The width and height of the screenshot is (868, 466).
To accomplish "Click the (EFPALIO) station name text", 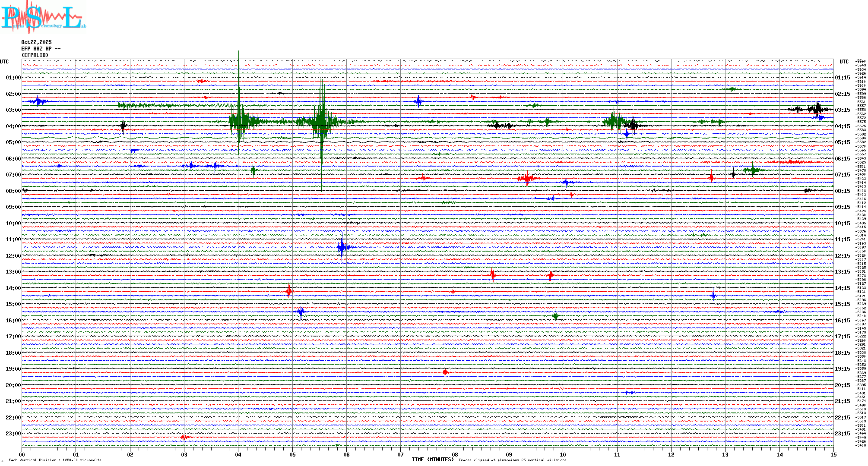I will coord(35,55).
